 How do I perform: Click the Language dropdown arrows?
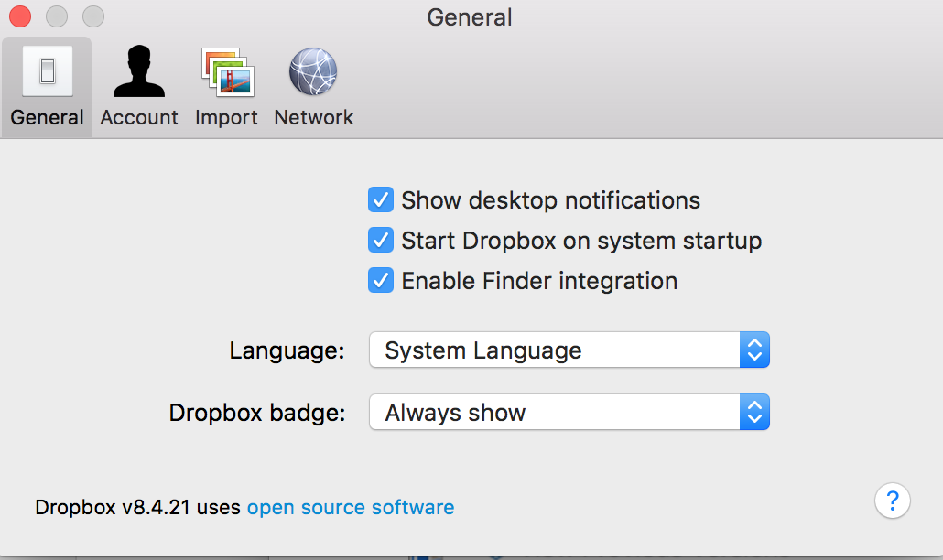pyautogui.click(x=754, y=350)
